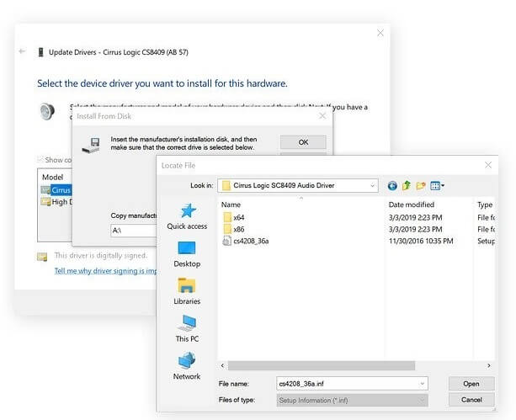Go to last folder visited icon
Image resolution: width=516 pixels, height=420 pixels.
tap(392, 186)
